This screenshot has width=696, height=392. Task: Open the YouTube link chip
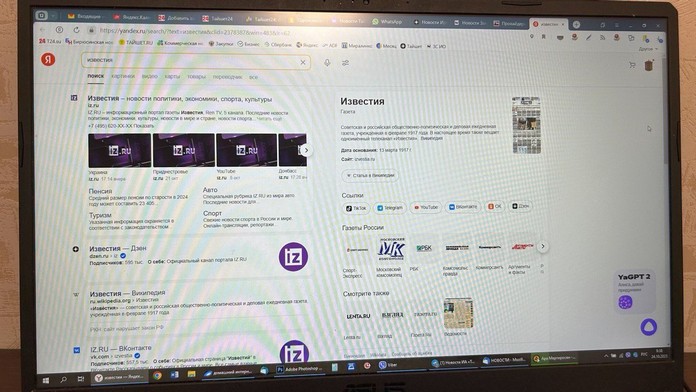click(426, 207)
